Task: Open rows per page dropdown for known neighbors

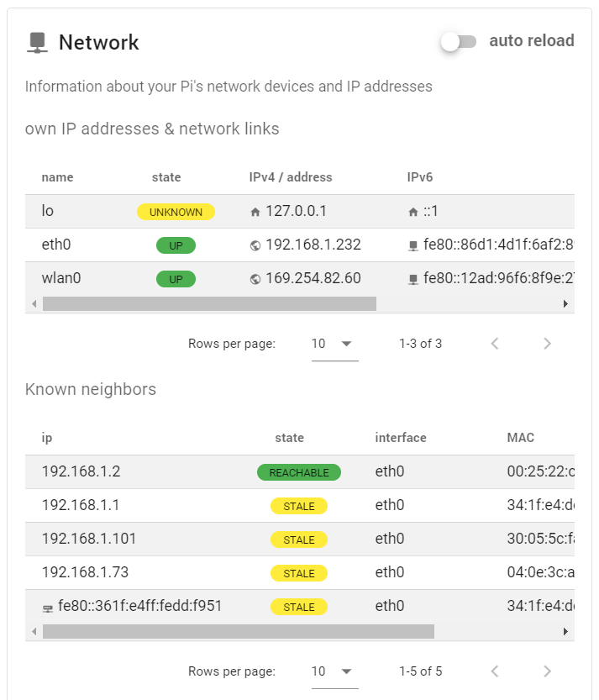Action: tap(334, 671)
